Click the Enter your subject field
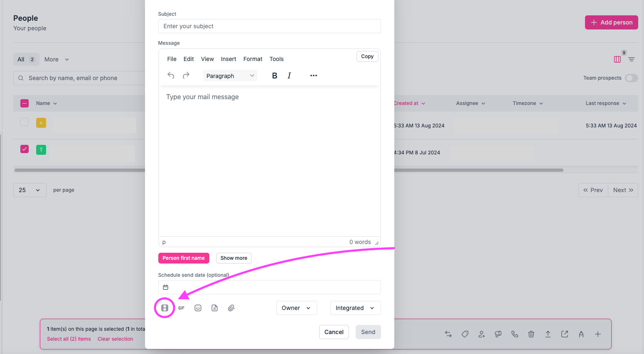The height and width of the screenshot is (354, 644). [269, 26]
